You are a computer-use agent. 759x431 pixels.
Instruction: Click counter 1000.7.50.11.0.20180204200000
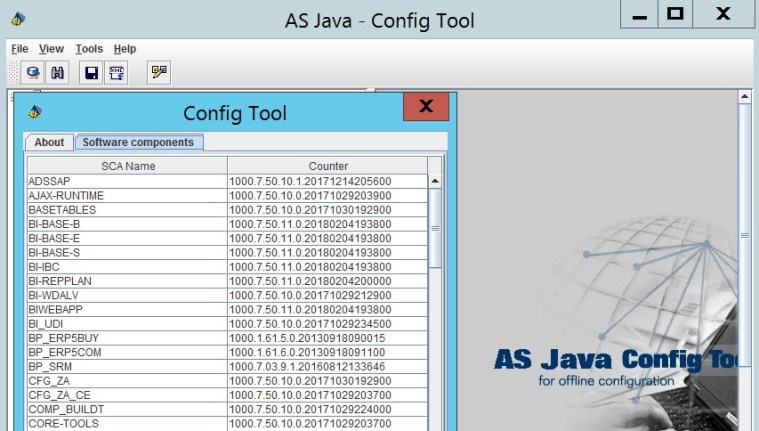pyautogui.click(x=310, y=281)
